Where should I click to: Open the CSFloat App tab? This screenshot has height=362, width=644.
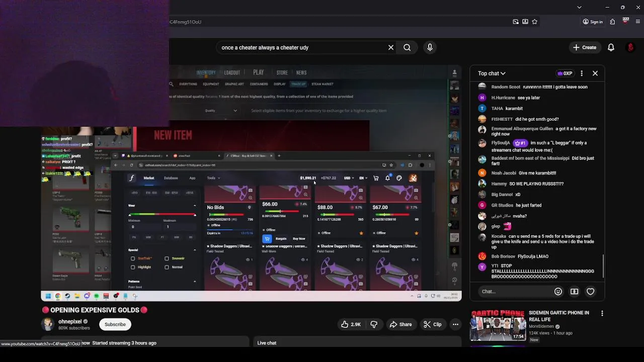[x=192, y=178]
